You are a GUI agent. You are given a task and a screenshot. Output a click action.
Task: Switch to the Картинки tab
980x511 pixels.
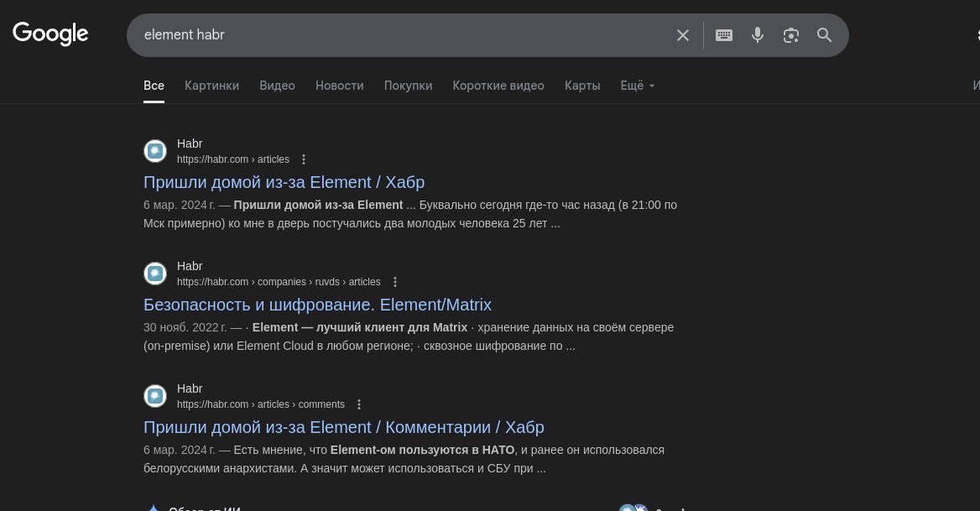(x=211, y=86)
